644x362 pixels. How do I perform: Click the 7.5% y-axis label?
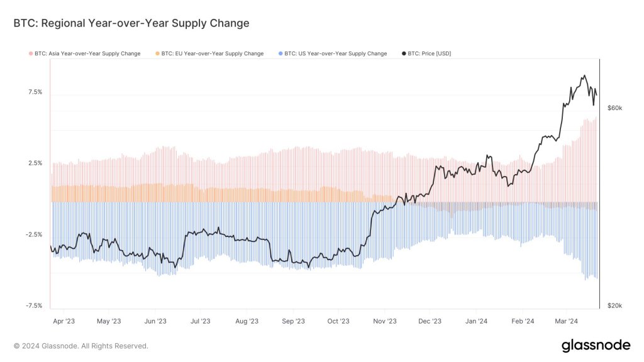coord(35,92)
